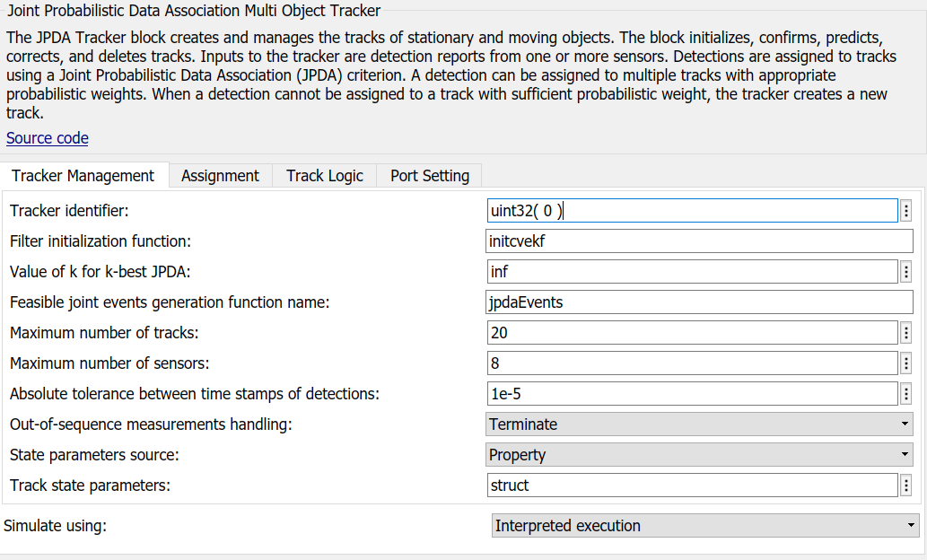Switch to the Assignment tab
The image size is (927, 560).
tap(220, 176)
